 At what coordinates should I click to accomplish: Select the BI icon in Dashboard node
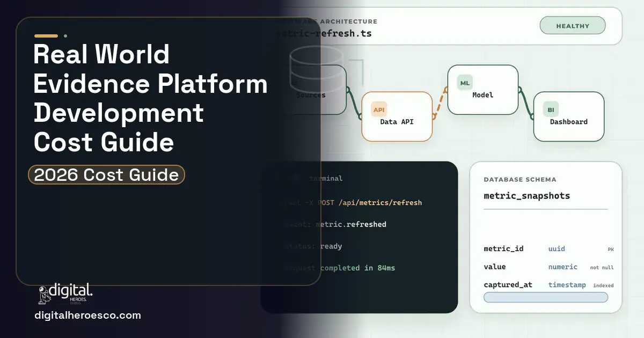click(551, 109)
